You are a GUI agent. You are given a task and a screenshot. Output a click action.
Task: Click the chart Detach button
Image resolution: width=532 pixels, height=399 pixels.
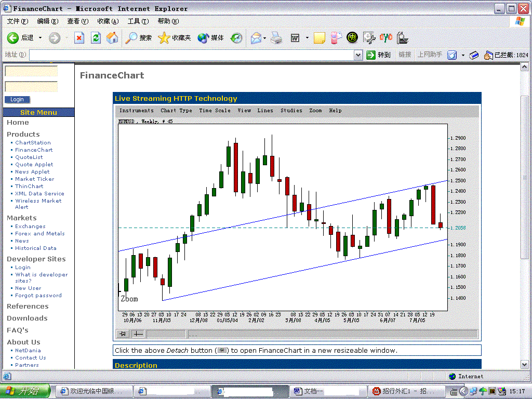click(123, 334)
